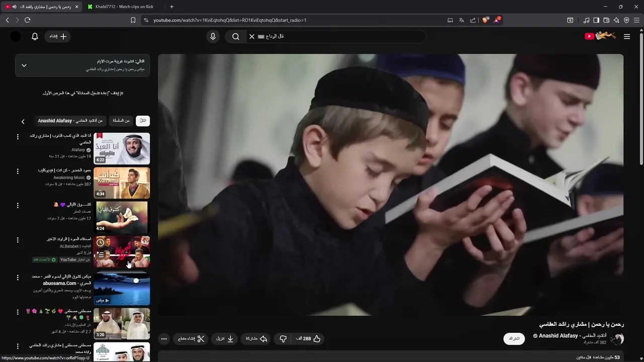Select the 'From the series' filter chip
Image resolution: width=644 pixels, height=362 pixels.
tap(121, 121)
